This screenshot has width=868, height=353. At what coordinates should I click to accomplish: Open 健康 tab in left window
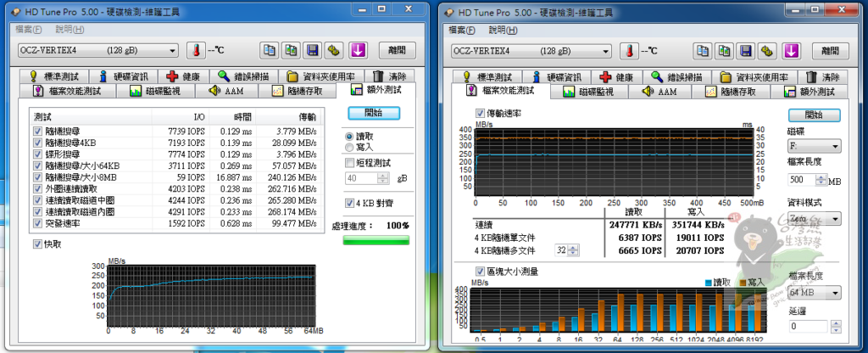(x=183, y=76)
